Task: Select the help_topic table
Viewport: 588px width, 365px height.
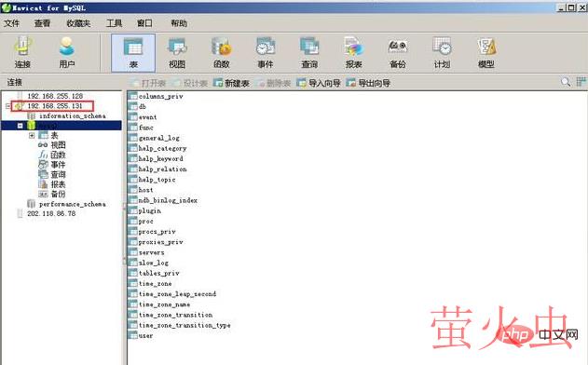Action: click(157, 180)
